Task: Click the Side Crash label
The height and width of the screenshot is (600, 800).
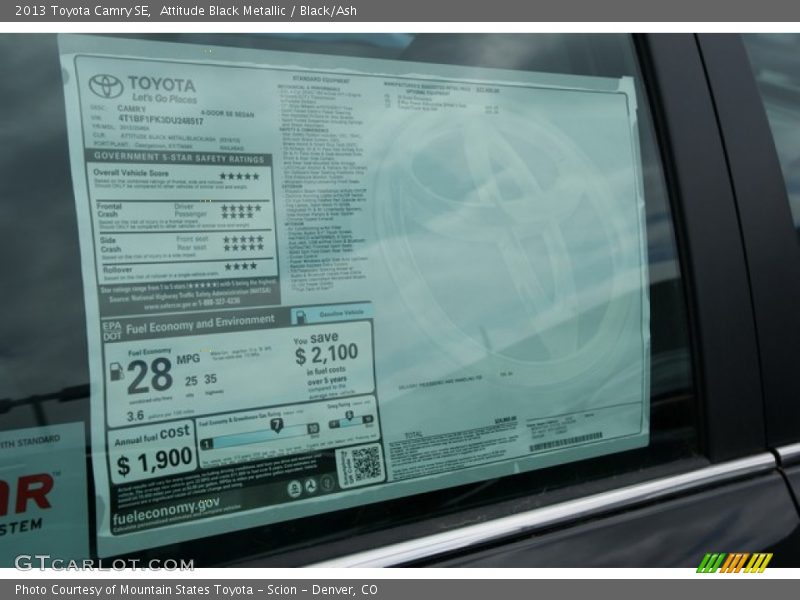Action: 111,244
